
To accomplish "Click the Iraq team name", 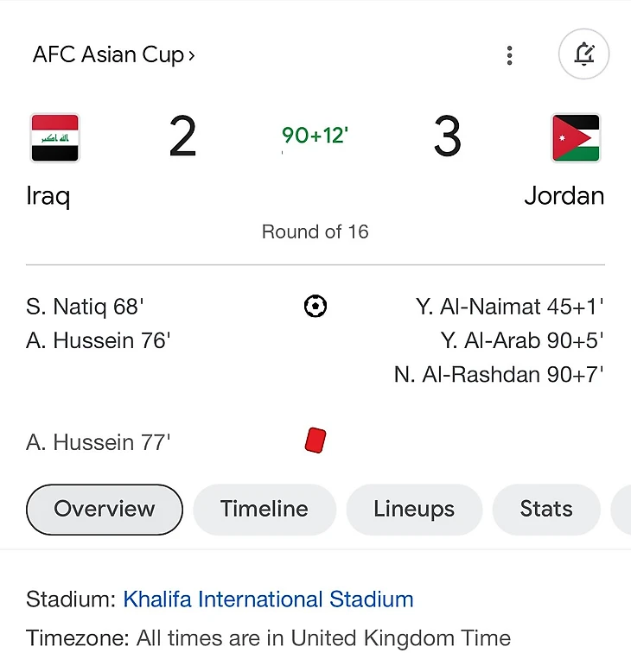I will tap(48, 196).
